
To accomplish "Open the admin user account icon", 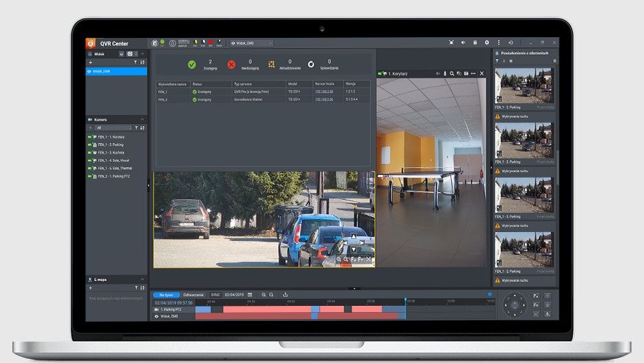I will (173, 43).
